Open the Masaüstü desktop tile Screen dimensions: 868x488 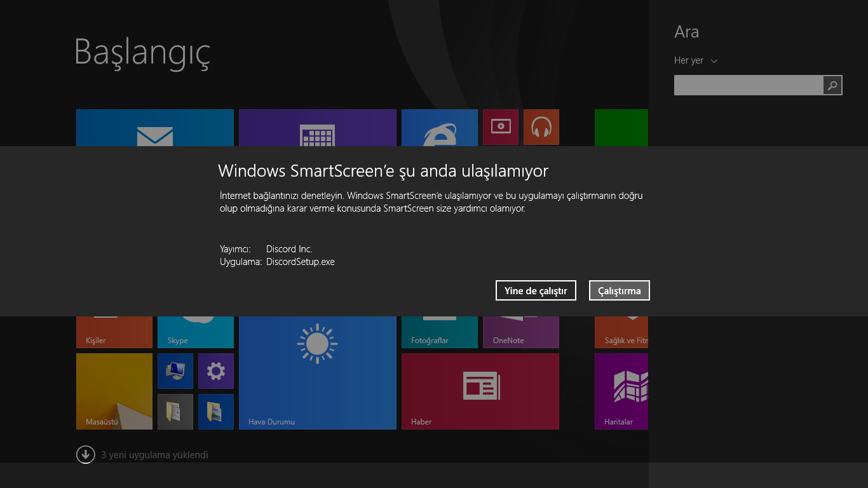114,391
